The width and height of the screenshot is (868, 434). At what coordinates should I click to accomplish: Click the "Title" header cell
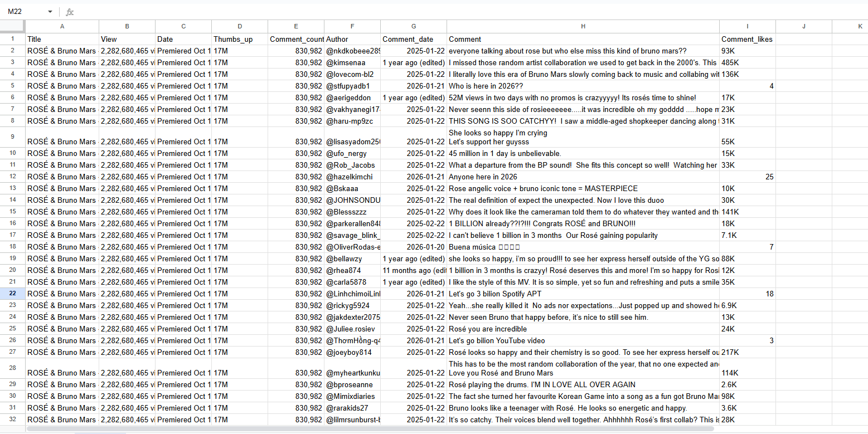62,40
